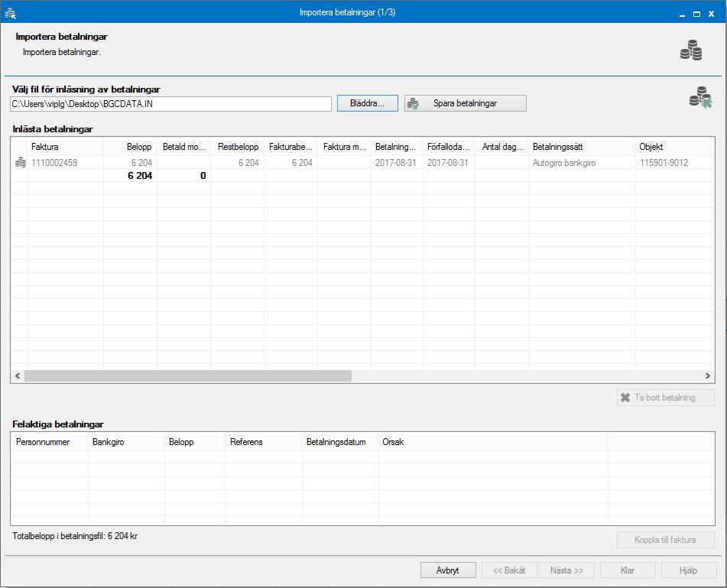Click the coin stack icon in the header
Image resolution: width=727 pixels, height=588 pixels.
point(691,50)
